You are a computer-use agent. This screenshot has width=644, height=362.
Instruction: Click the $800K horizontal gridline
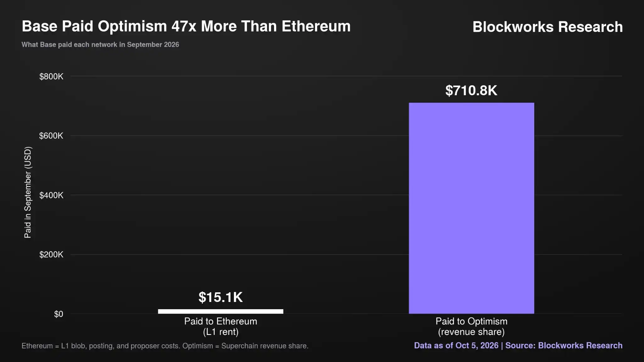346,76
